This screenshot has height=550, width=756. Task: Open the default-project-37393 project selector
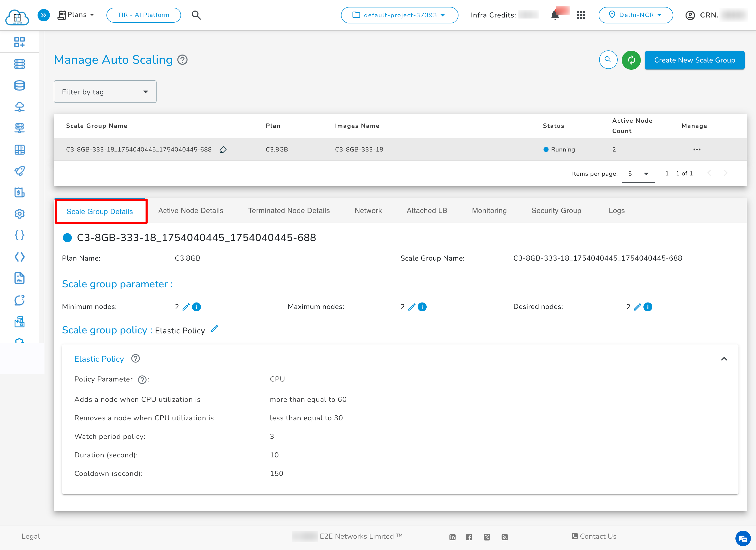coord(399,15)
